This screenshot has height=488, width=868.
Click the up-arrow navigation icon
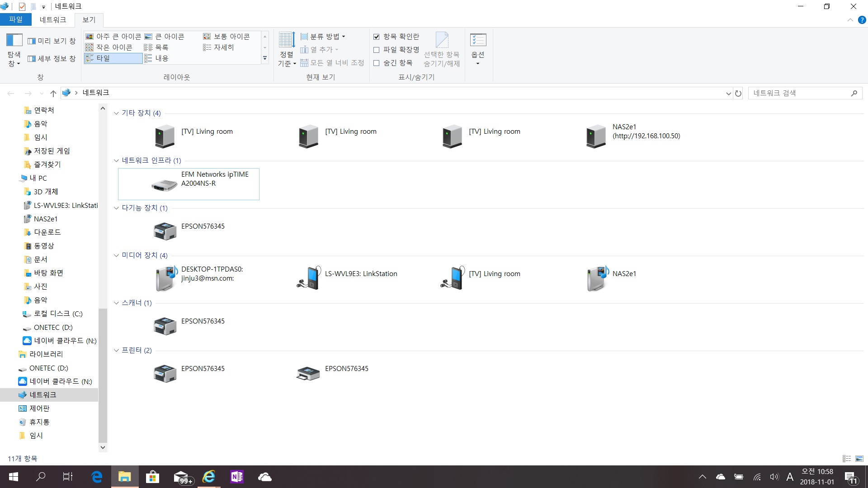tap(53, 93)
